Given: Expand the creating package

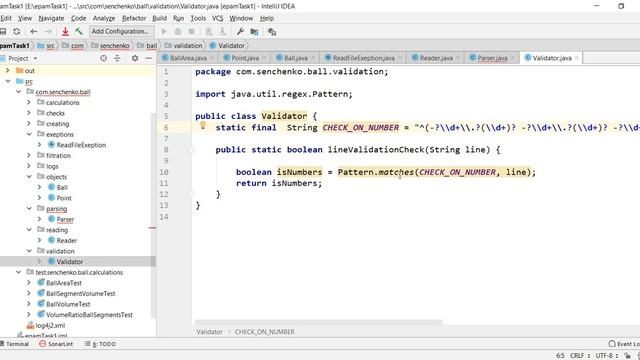Looking at the screenshot, I should point(29,123).
